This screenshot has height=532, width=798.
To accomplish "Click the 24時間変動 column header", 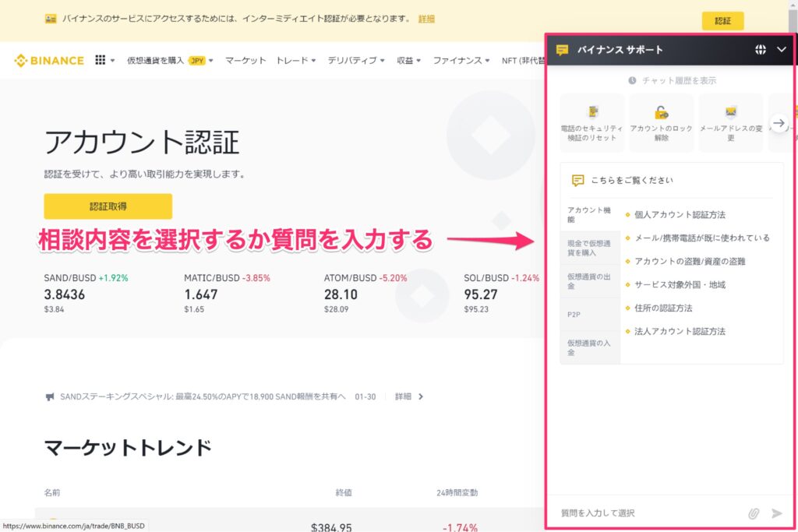I will coord(457,492).
